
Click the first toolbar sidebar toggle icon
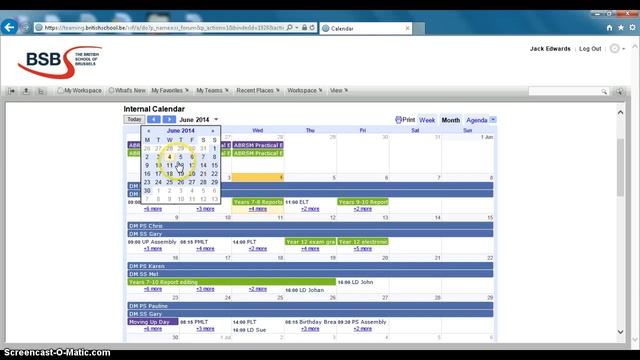11,91
